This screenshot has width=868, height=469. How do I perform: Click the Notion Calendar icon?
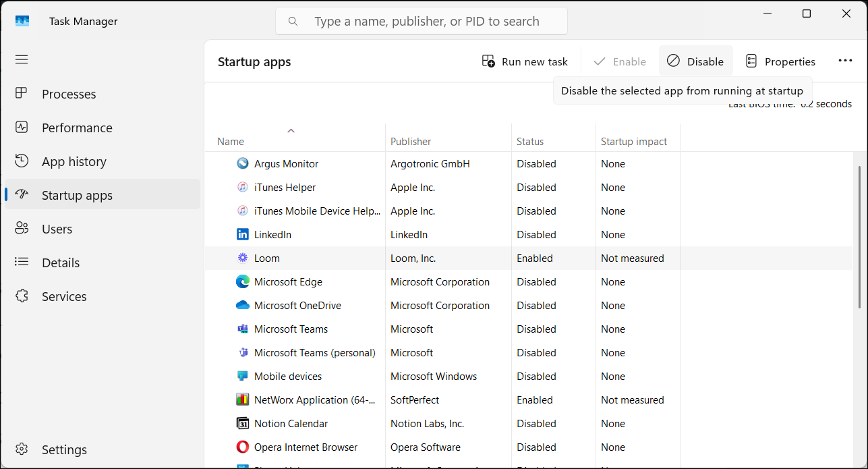243,424
